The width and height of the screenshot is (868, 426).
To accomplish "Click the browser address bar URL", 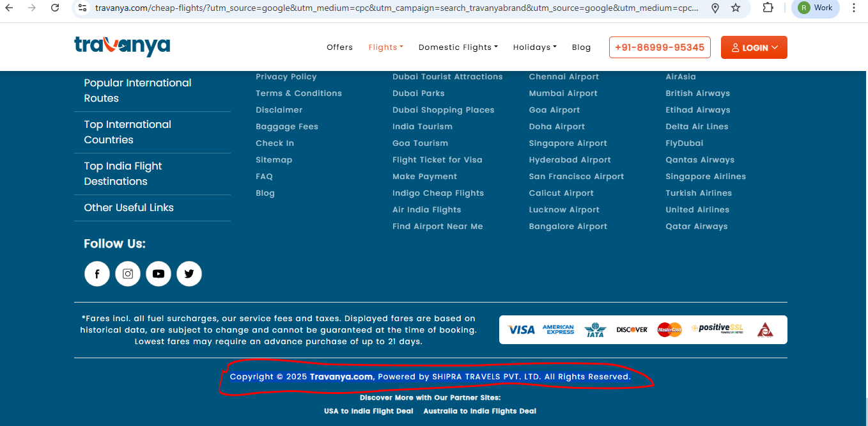I will click(x=396, y=8).
